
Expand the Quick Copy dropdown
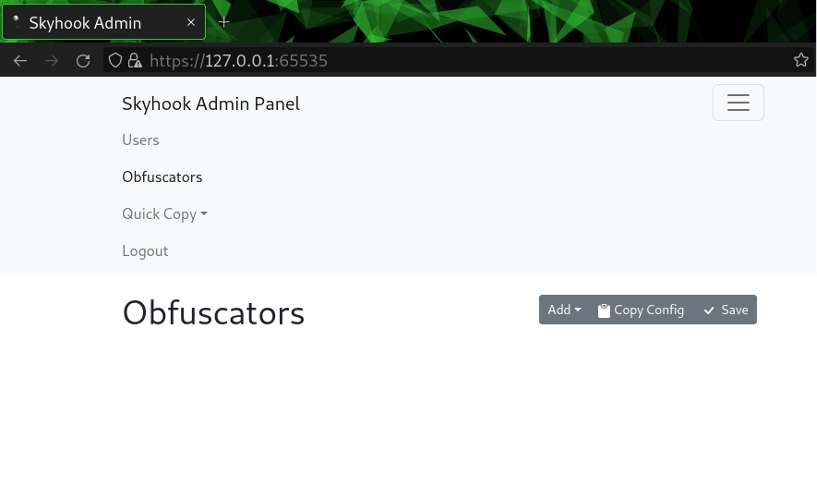pyautogui.click(x=165, y=214)
